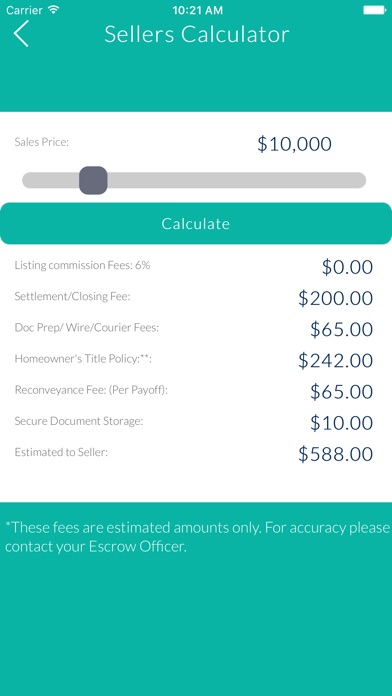The height and width of the screenshot is (696, 392).
Task: Tap the Carrier status label
Action: (x=24, y=10)
